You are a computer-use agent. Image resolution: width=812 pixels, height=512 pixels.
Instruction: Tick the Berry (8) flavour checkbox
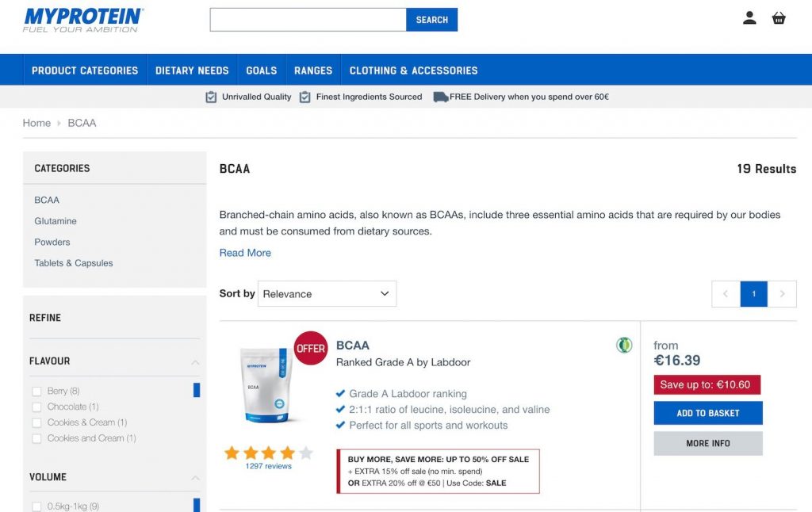tap(36, 392)
